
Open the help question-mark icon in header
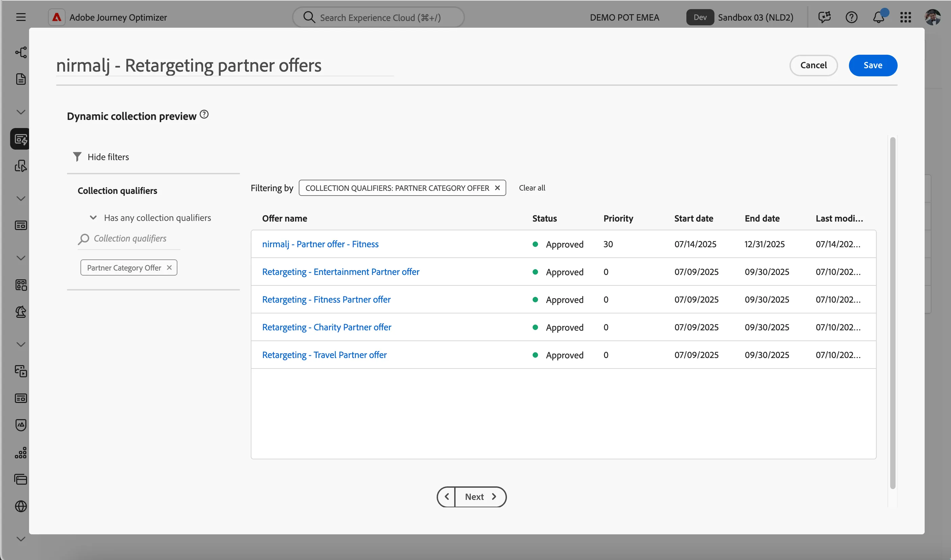[x=851, y=17]
